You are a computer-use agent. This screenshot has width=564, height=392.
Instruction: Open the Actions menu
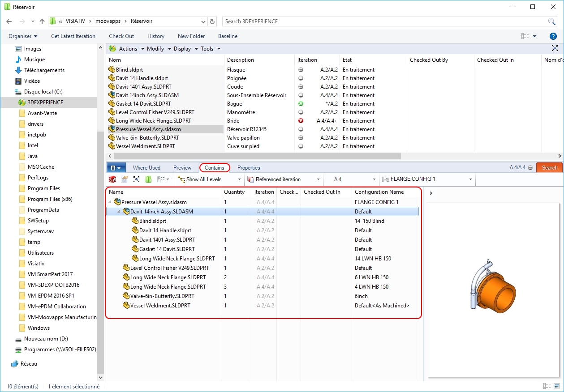pos(132,49)
